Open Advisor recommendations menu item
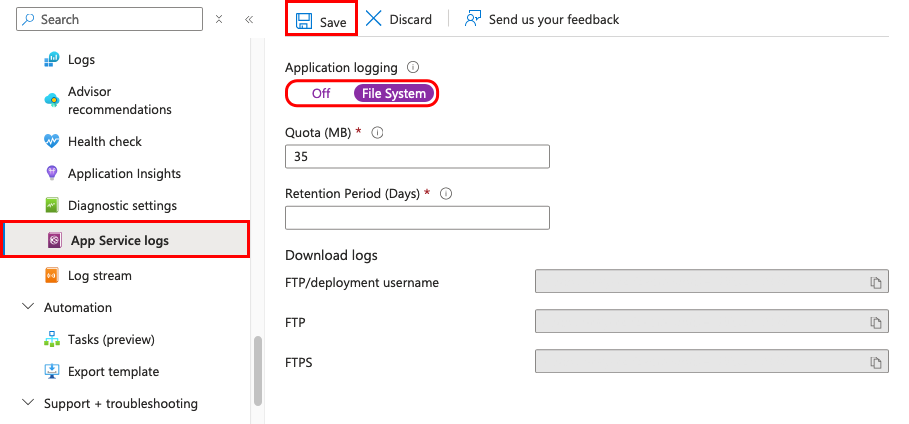 119,100
